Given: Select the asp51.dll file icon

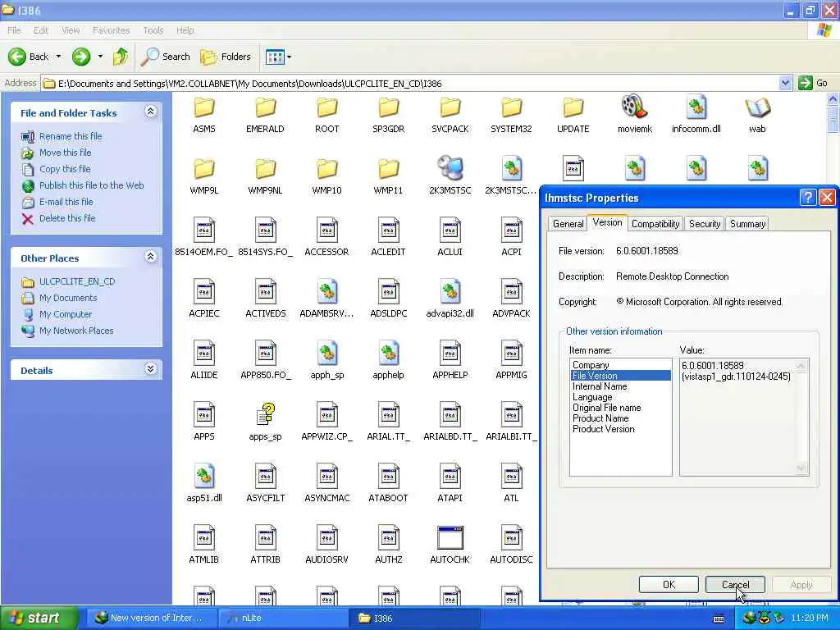Looking at the screenshot, I should click(x=204, y=477).
